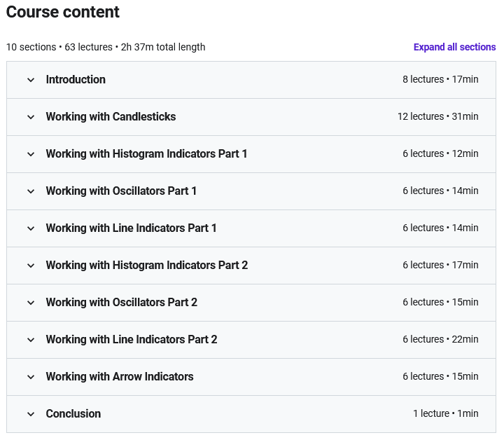Expand Line Indicators Part 2 using its chevron
The image size is (504, 440).
click(31, 340)
